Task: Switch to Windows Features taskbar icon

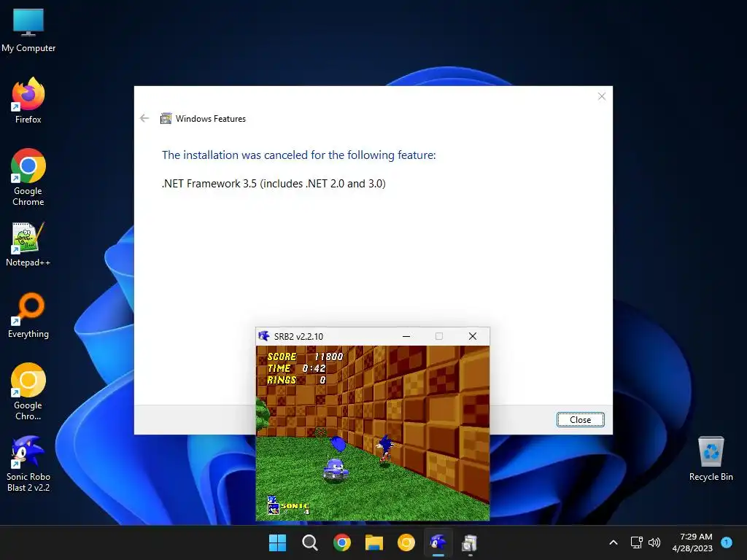Action: coord(470,542)
